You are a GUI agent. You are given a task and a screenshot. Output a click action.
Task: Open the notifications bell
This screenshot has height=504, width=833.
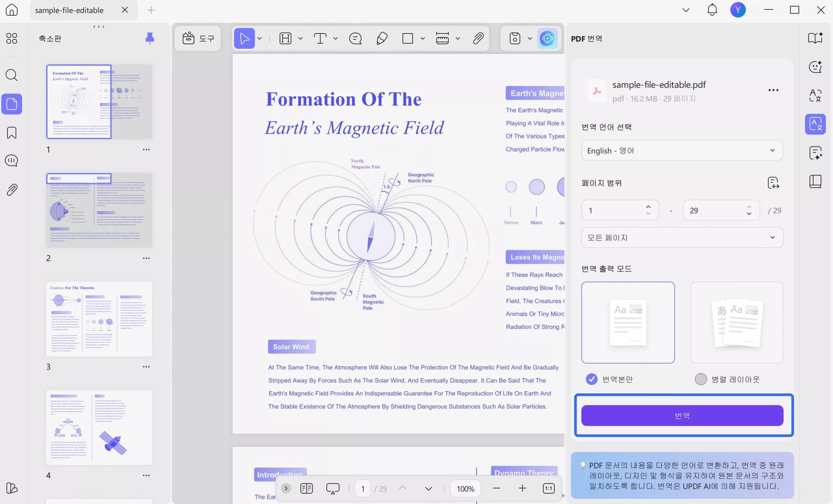[x=712, y=10]
